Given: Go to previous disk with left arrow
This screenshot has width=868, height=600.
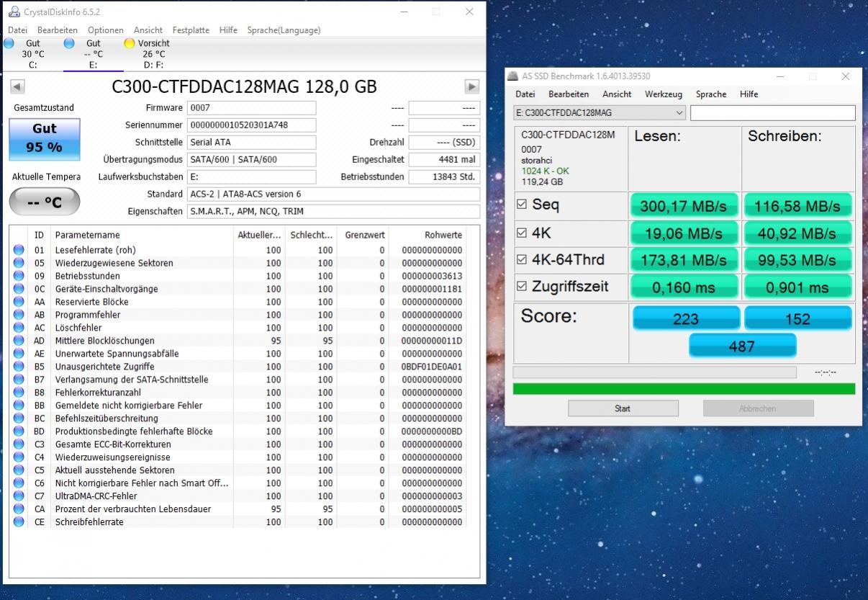Looking at the screenshot, I should (x=17, y=86).
